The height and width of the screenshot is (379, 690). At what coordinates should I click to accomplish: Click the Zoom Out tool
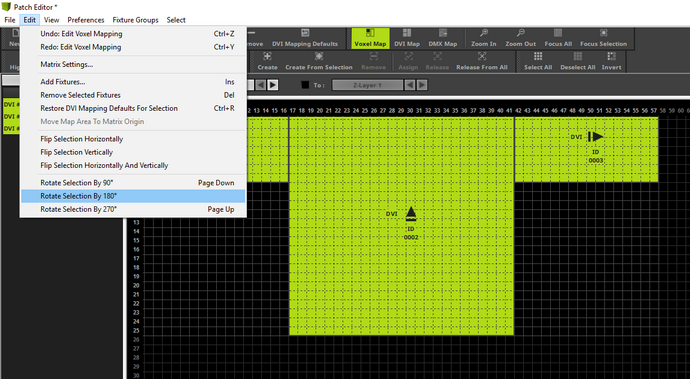pyautogui.click(x=521, y=38)
